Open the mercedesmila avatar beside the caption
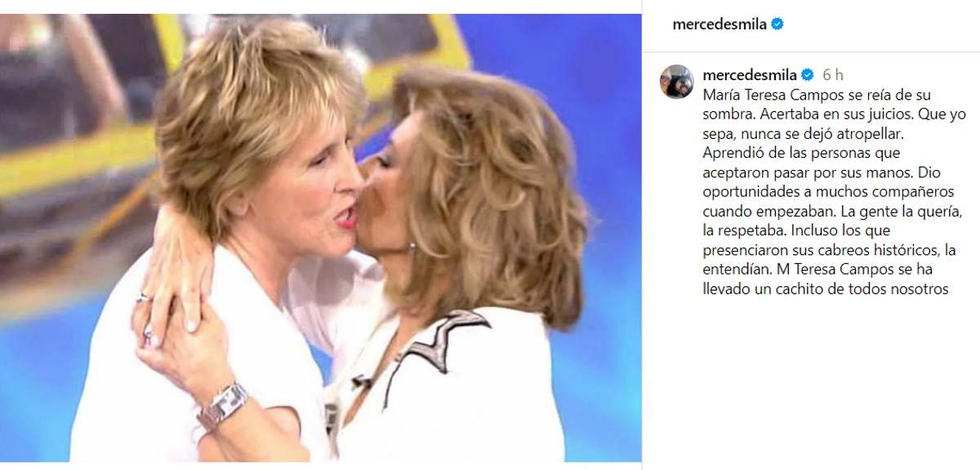 pyautogui.click(x=677, y=81)
